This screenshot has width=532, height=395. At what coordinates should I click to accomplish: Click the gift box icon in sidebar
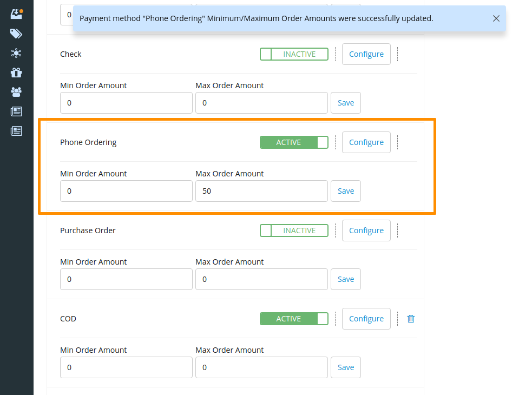point(16,73)
